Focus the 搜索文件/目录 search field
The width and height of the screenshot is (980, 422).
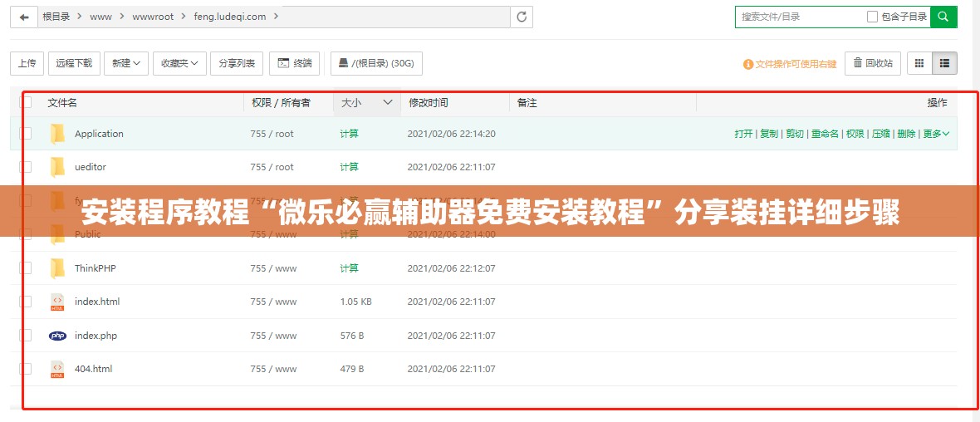[801, 17]
